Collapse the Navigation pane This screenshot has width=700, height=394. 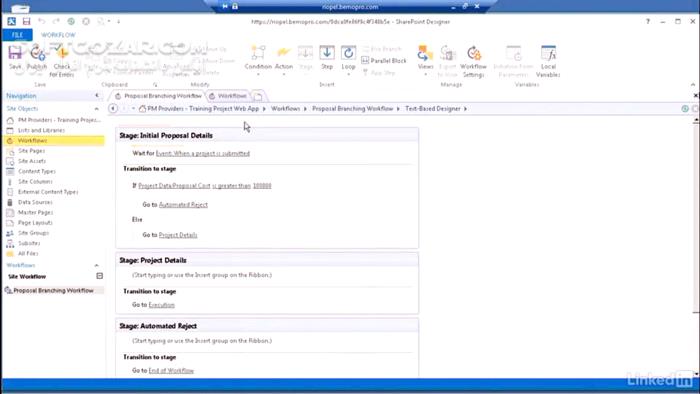coord(97,95)
